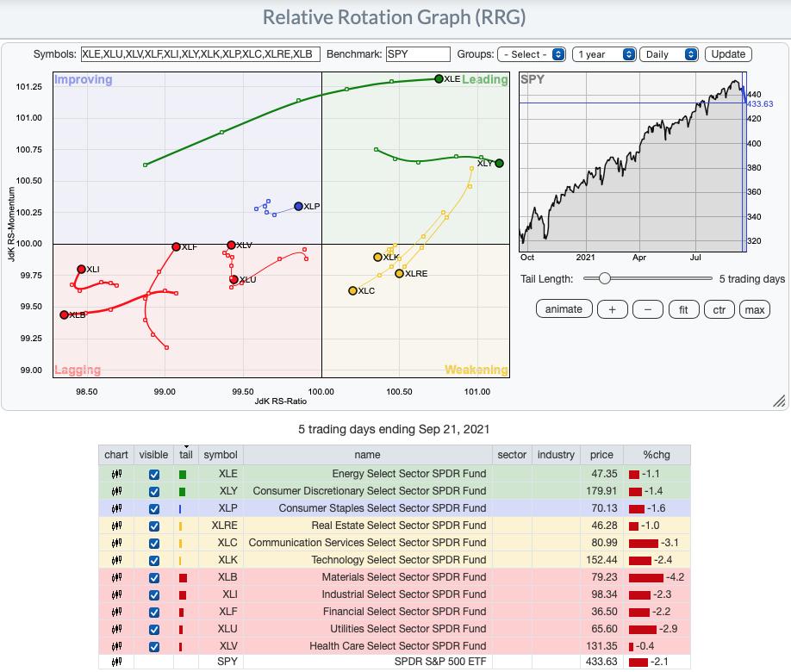Open the chart icon for XLP row
791x672 pixels.
click(116, 508)
